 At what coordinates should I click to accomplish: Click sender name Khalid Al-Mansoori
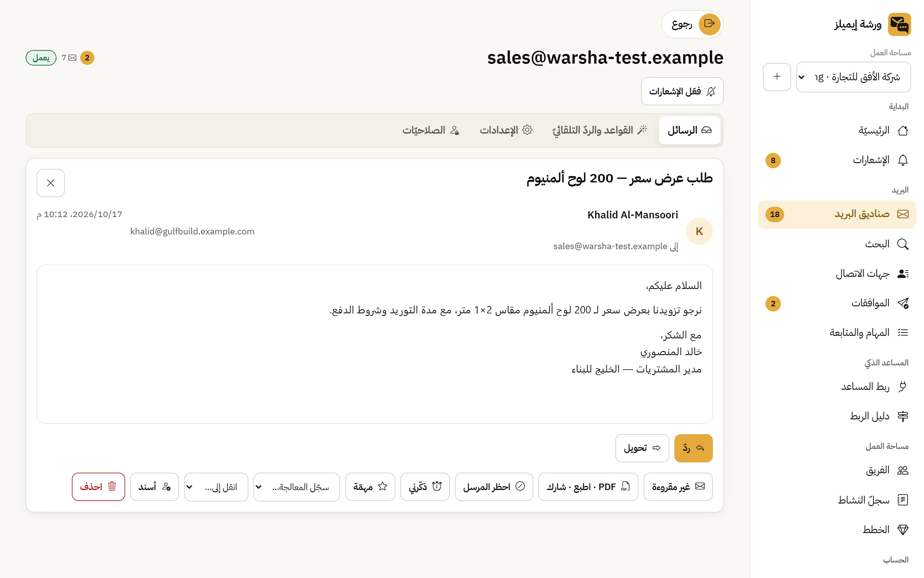click(632, 215)
